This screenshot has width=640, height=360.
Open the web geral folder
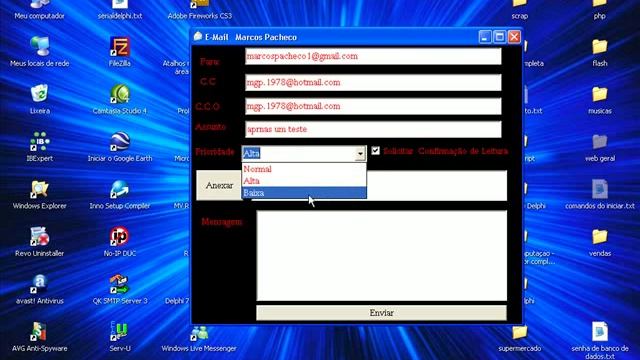pyautogui.click(x=600, y=147)
